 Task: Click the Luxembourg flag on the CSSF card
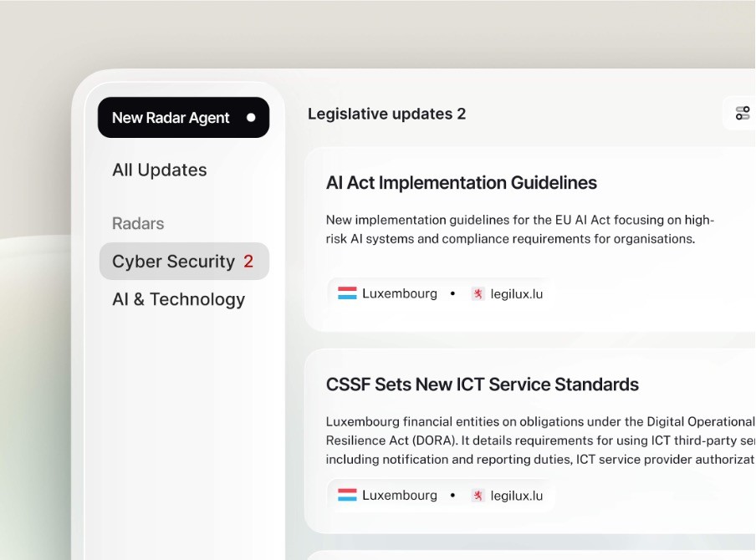tap(347, 495)
